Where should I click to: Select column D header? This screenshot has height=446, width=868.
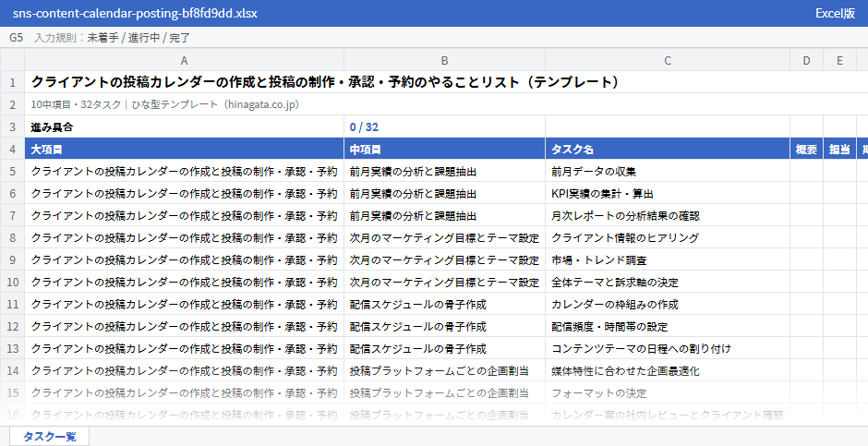(806, 60)
